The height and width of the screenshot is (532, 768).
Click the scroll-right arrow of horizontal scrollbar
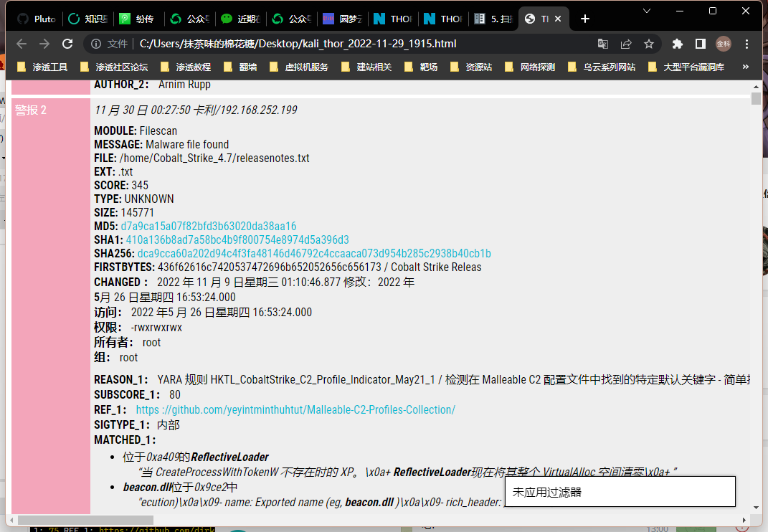point(744,520)
